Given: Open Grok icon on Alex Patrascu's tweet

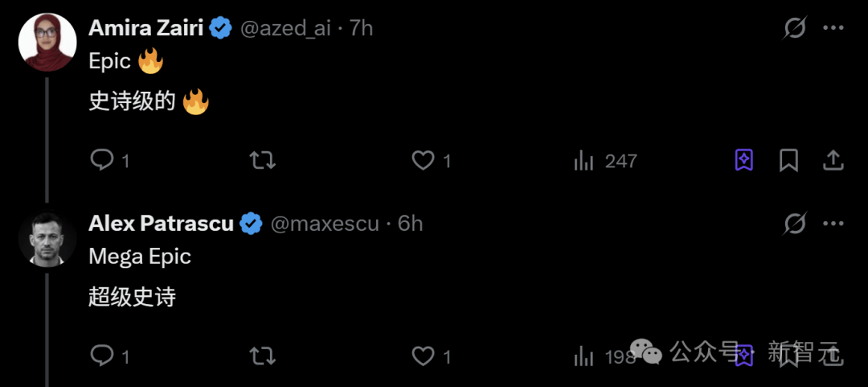Looking at the screenshot, I should pyautogui.click(x=795, y=224).
